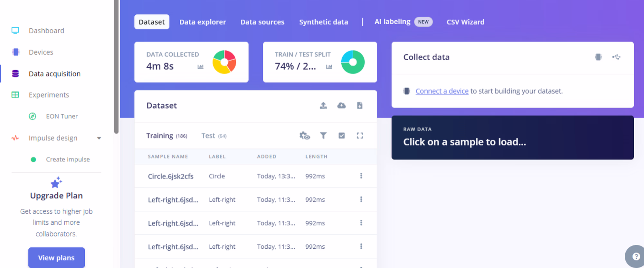Screen dimensions: 644x268
Task: Click the Train/Test split donut chart
Action: 353,62
